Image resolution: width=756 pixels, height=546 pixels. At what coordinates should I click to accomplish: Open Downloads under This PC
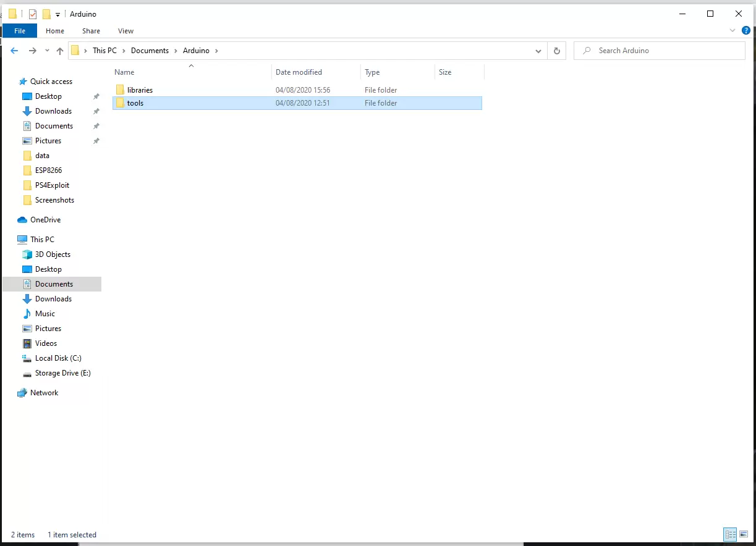pos(53,299)
